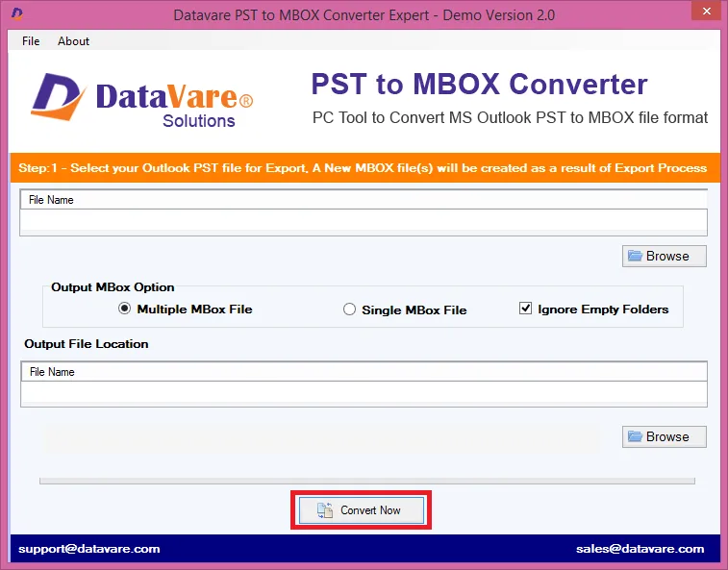Click the 'Output File Location' label
The height and width of the screenshot is (570, 728).
[x=87, y=344]
